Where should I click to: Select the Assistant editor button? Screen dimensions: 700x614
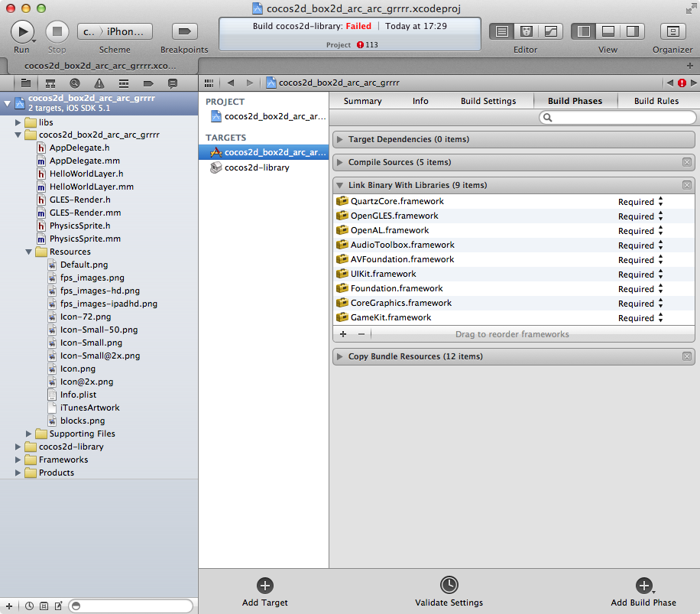(x=527, y=31)
